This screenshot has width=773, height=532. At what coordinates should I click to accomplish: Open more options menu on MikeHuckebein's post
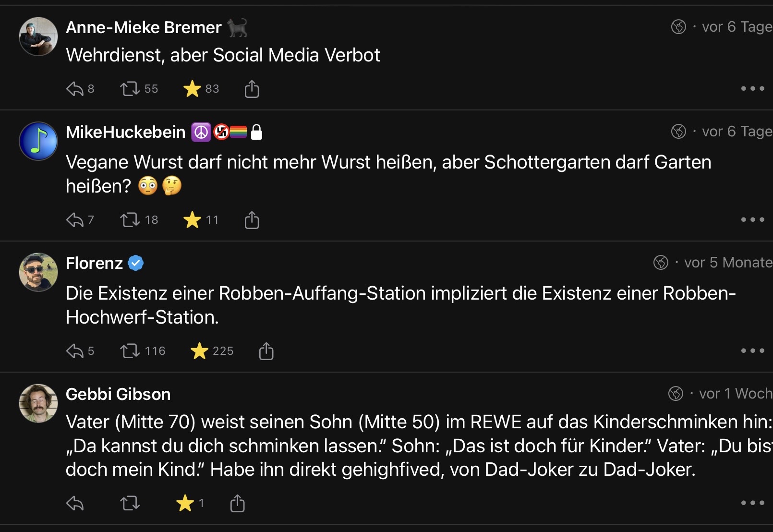click(752, 220)
